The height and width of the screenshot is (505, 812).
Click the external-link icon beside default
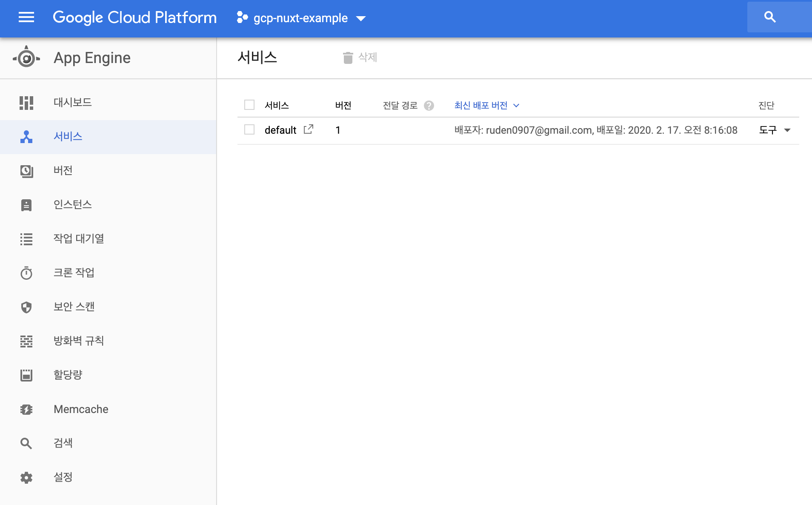309,129
